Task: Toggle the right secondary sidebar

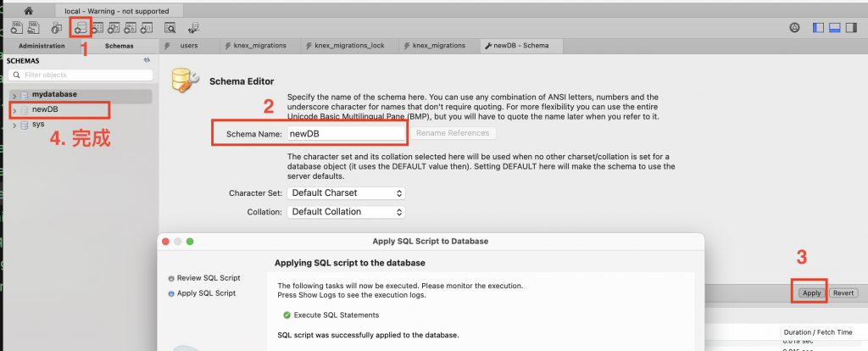Action: (853, 28)
